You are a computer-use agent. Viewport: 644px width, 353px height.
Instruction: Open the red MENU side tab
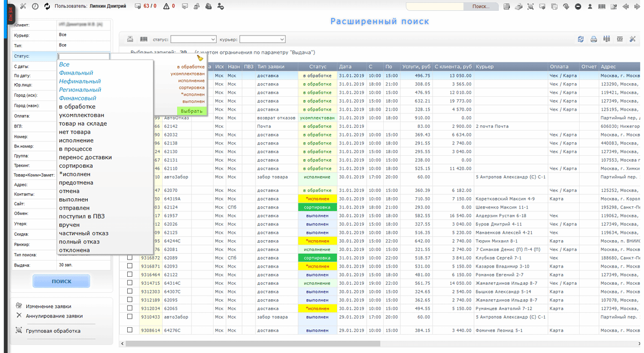(10, 15)
